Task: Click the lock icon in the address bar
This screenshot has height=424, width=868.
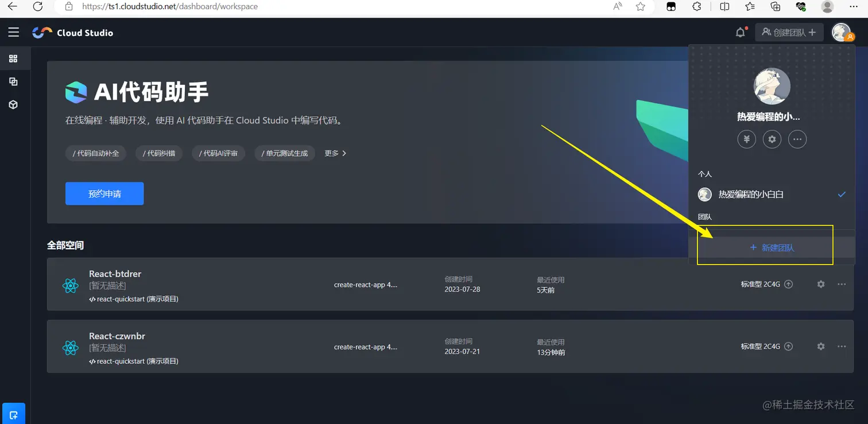Action: click(69, 7)
